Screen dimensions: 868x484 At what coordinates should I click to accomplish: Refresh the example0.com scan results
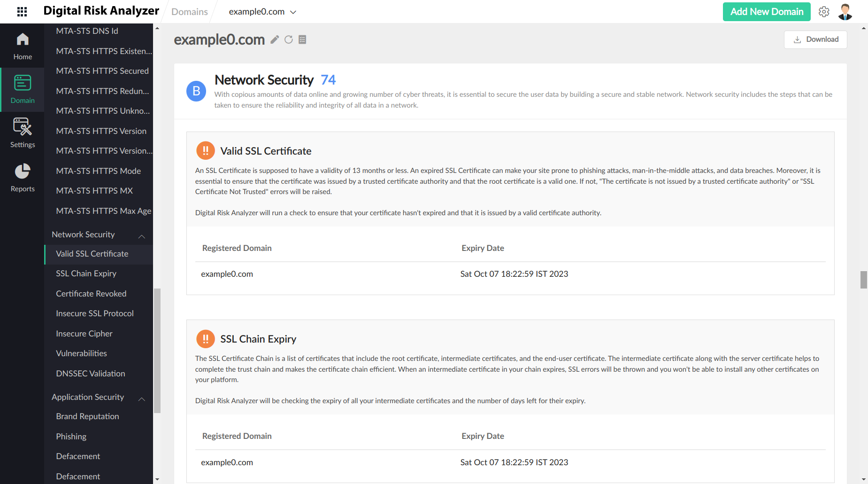point(289,39)
